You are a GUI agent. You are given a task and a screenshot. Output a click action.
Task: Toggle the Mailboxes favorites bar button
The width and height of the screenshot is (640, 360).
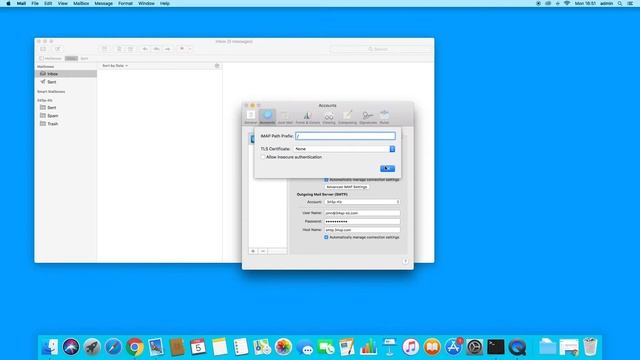[51, 58]
